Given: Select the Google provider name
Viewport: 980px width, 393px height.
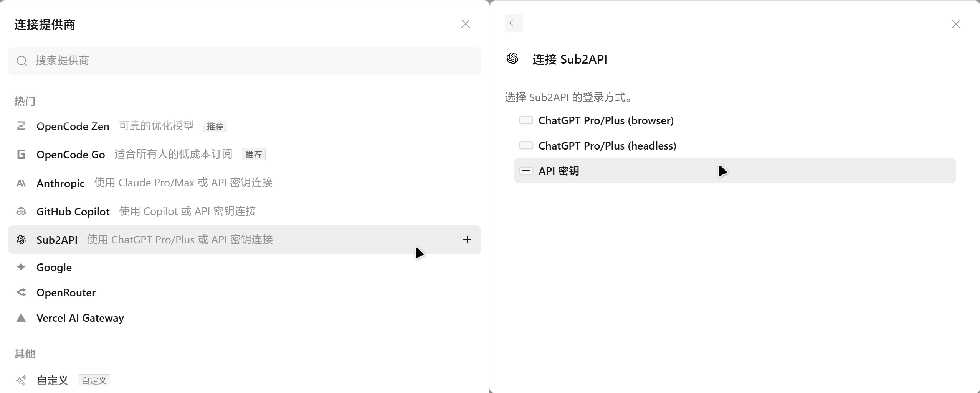Looking at the screenshot, I should tap(54, 267).
